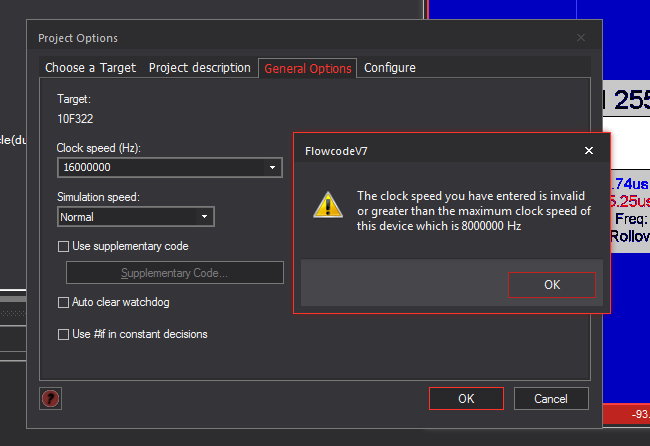Click the warning icon in FlowcodeV7 dialog
Screen dimensions: 650x446
coord(328,205)
